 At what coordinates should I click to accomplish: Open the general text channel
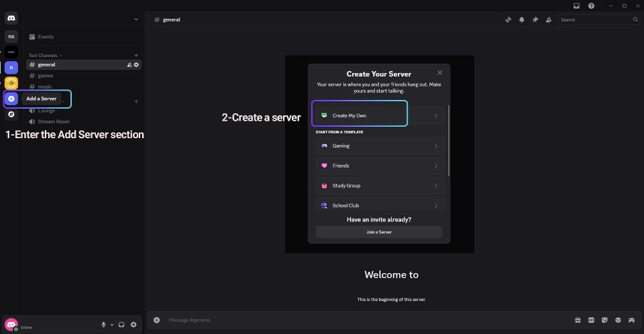[x=84, y=64]
